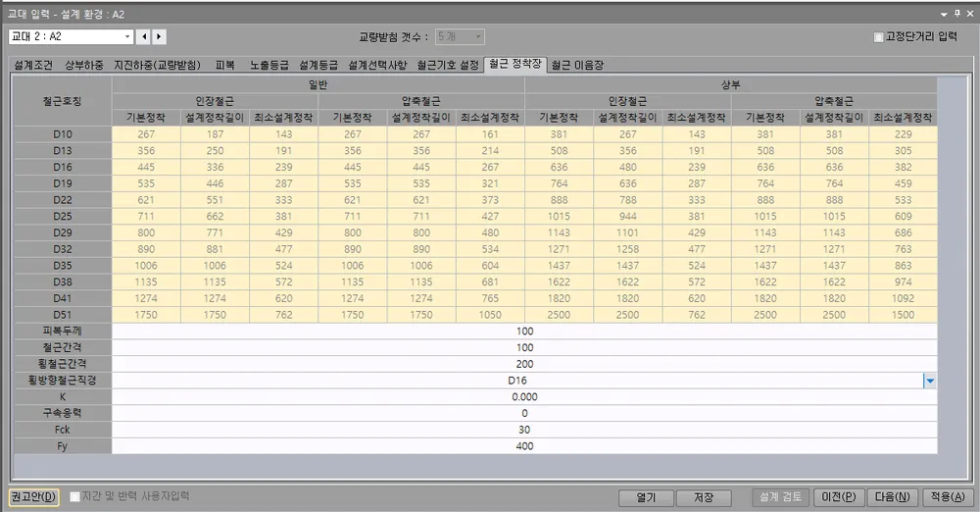Open panel dropdown arrow in title bar
Image resolution: width=980 pixels, height=512 pixels.
944,14
